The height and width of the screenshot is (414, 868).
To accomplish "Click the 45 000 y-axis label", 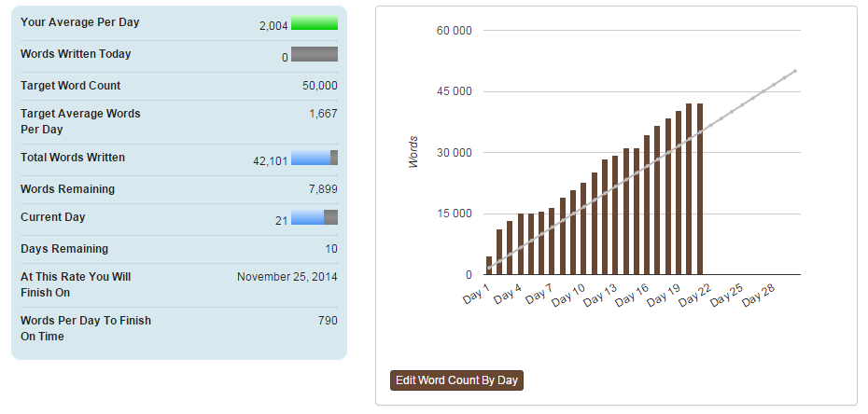I will point(454,91).
